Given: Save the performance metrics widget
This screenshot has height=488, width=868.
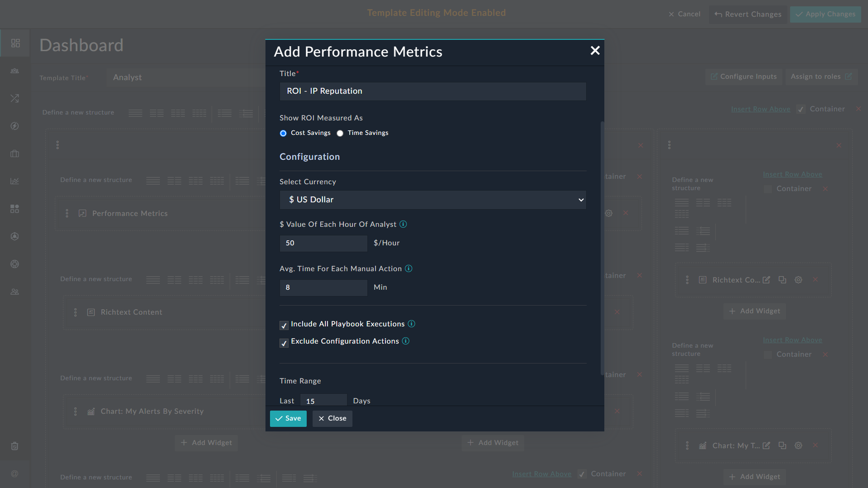Looking at the screenshot, I should 288,418.
